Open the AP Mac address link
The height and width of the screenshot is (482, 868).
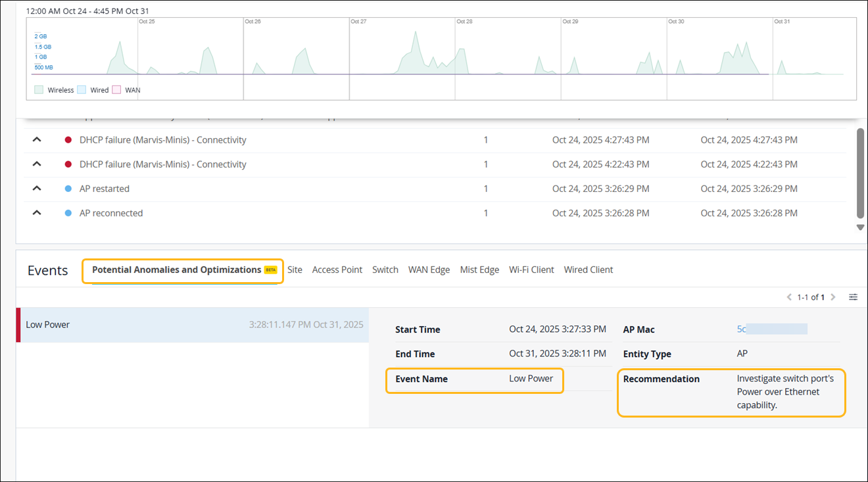[x=742, y=329]
